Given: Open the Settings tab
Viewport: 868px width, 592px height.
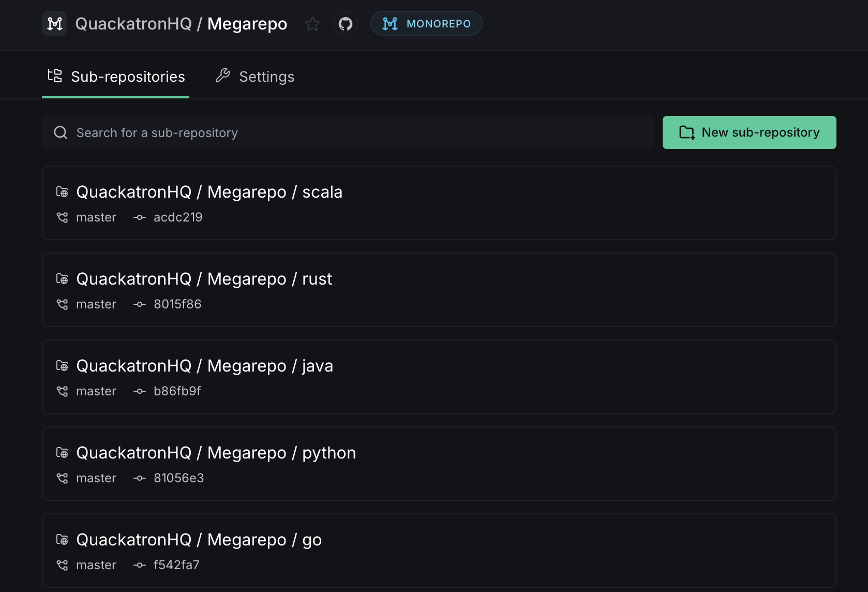Looking at the screenshot, I should pos(255,77).
